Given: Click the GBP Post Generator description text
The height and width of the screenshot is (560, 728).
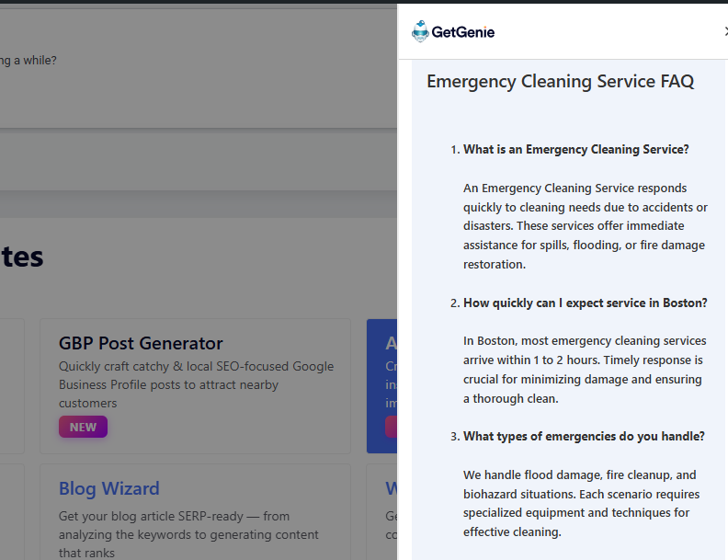Looking at the screenshot, I should pyautogui.click(x=196, y=384).
